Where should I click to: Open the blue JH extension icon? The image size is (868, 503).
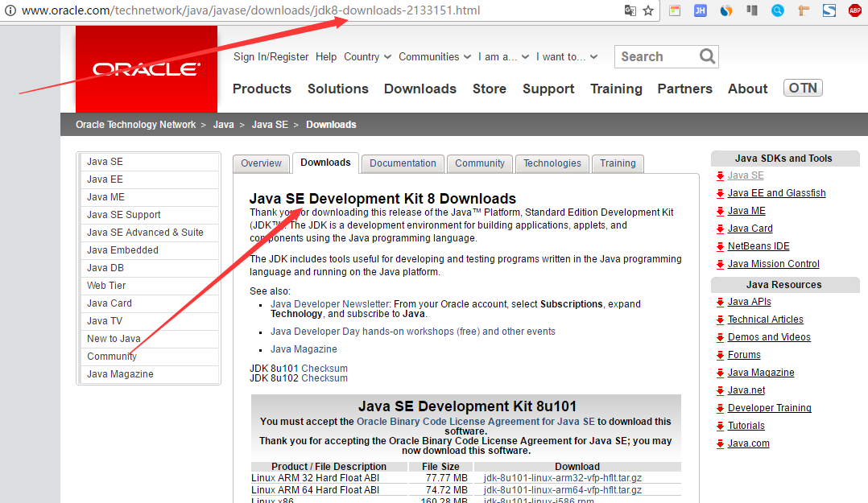701,10
